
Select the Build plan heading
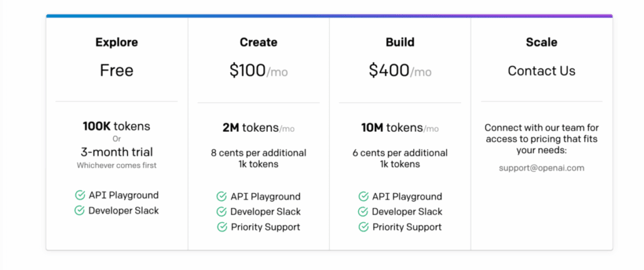[400, 43]
